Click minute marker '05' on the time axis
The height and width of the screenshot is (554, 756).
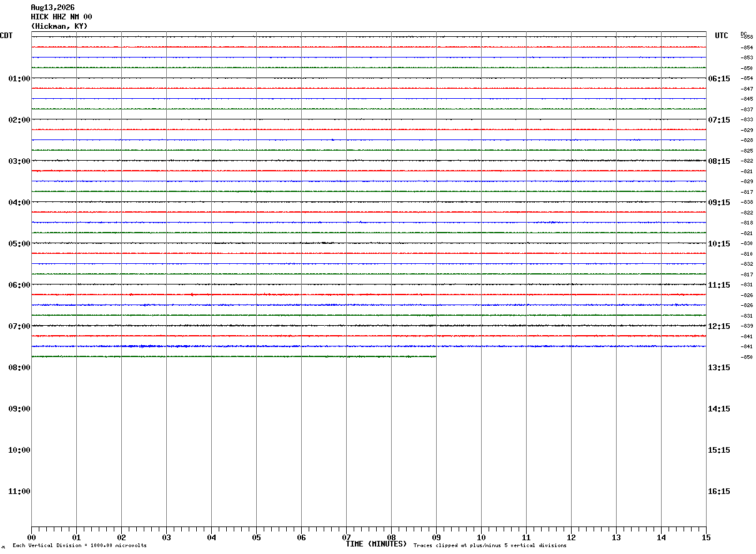[256, 538]
